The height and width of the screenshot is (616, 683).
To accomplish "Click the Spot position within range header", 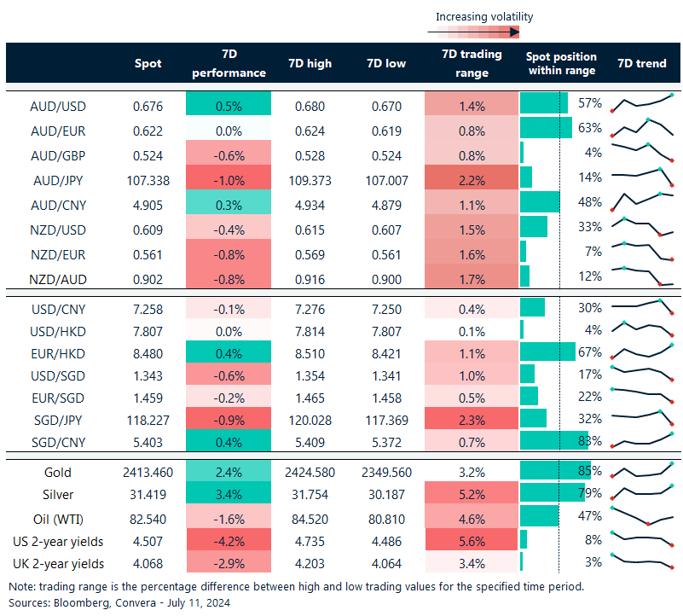I will click(x=561, y=64).
